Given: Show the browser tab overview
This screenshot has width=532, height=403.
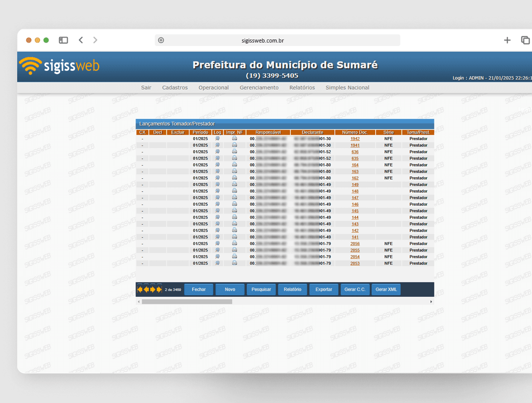Looking at the screenshot, I should click(x=525, y=40).
